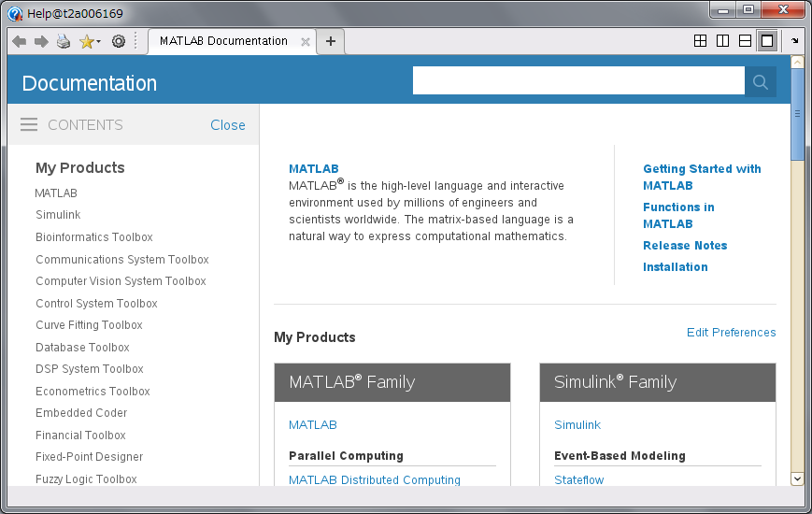
Task: Open Bioinformatics Toolbox in sidebar
Action: (x=94, y=236)
